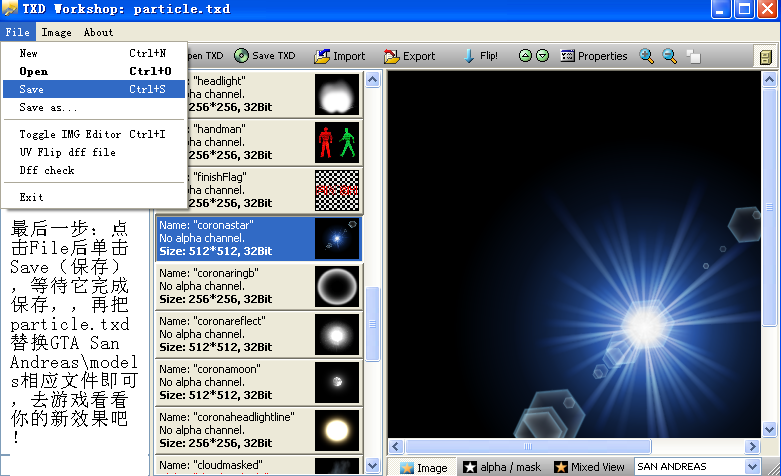Click the Export toolbar button
The image size is (781, 476).
click(x=410, y=56)
